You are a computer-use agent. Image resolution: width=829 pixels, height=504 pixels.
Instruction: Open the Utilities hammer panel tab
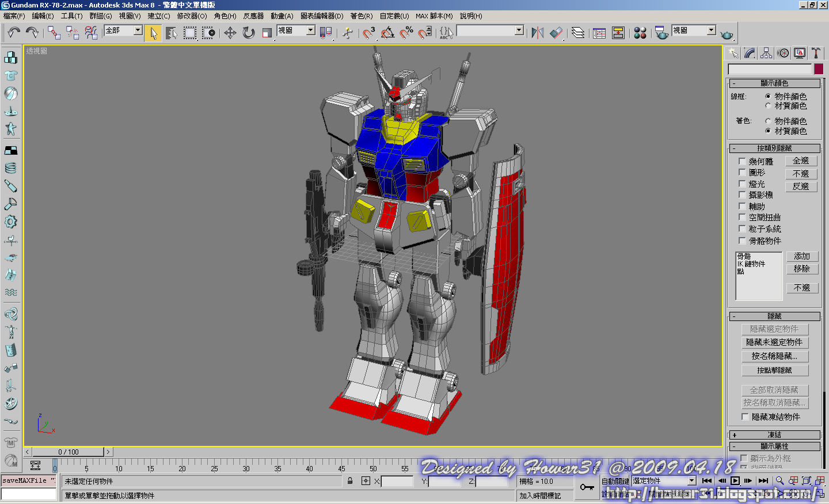point(816,54)
